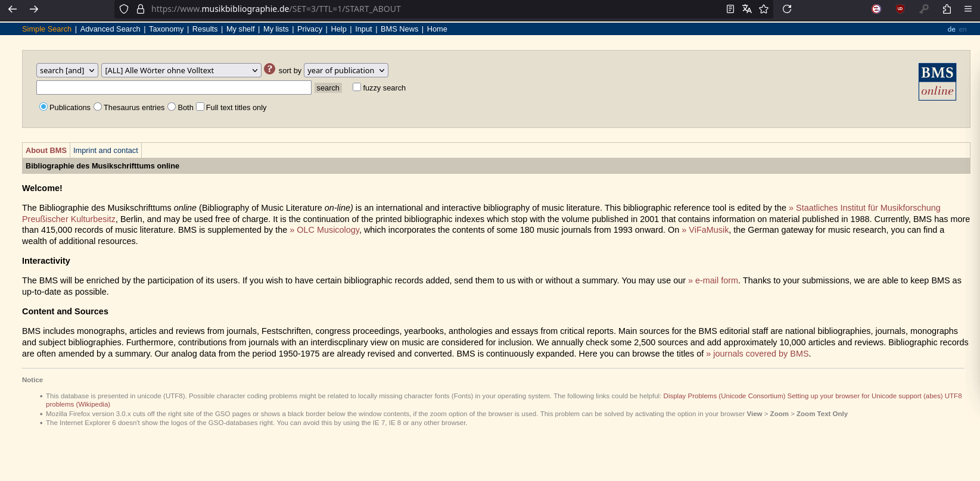Open the year of publication sort dropdown
The image size is (980, 481).
coord(346,70)
